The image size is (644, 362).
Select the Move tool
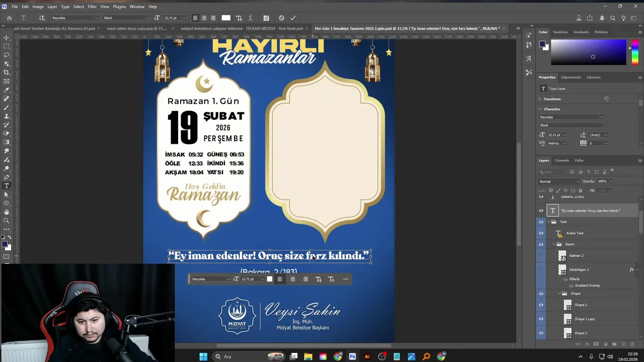point(7,38)
